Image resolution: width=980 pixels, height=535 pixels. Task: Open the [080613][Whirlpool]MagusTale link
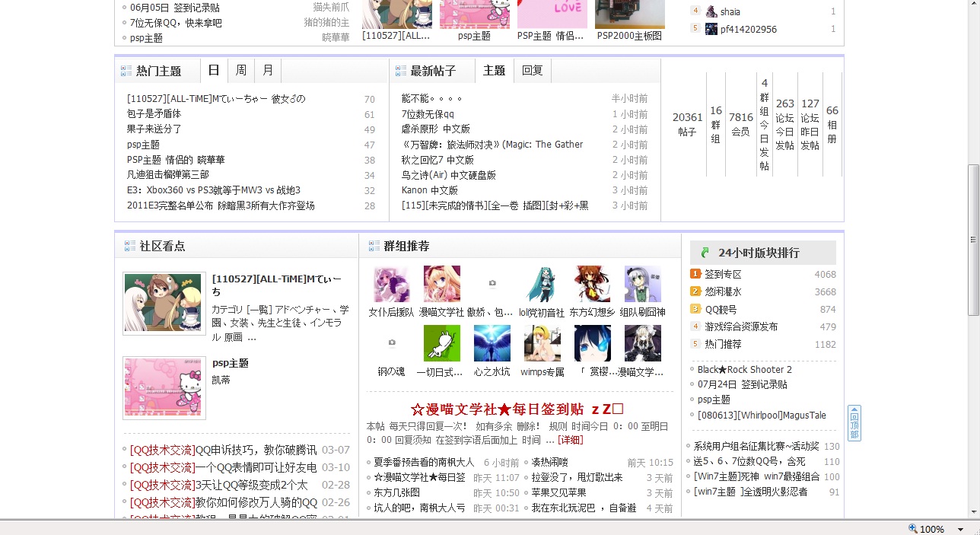click(x=762, y=416)
